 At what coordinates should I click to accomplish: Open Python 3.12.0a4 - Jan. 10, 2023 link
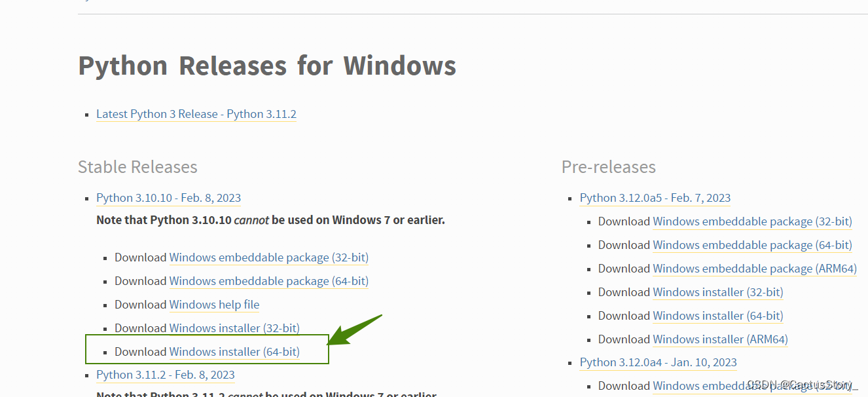pos(659,362)
